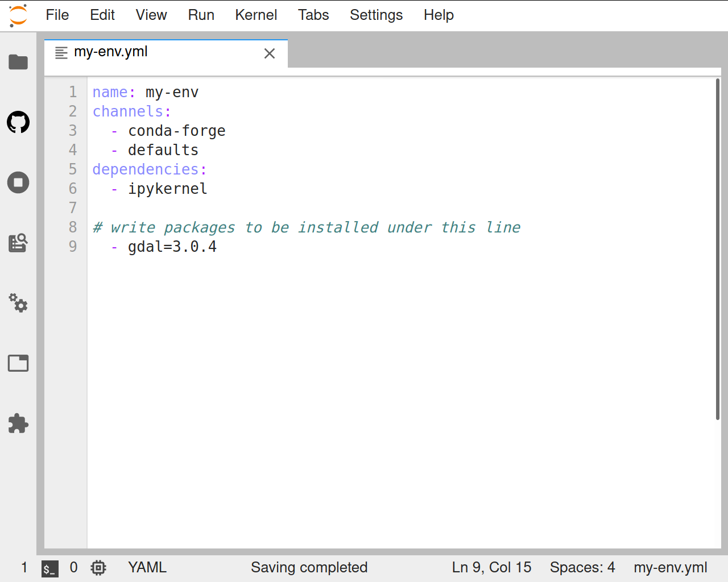
Task: Change the YAML language mode
Action: coord(147,567)
